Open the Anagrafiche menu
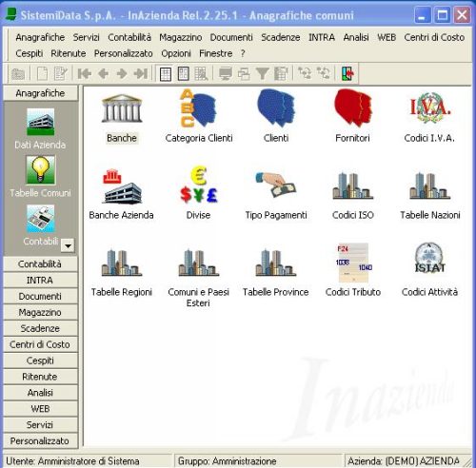Viewport: 476px width, 468px height. [x=40, y=37]
